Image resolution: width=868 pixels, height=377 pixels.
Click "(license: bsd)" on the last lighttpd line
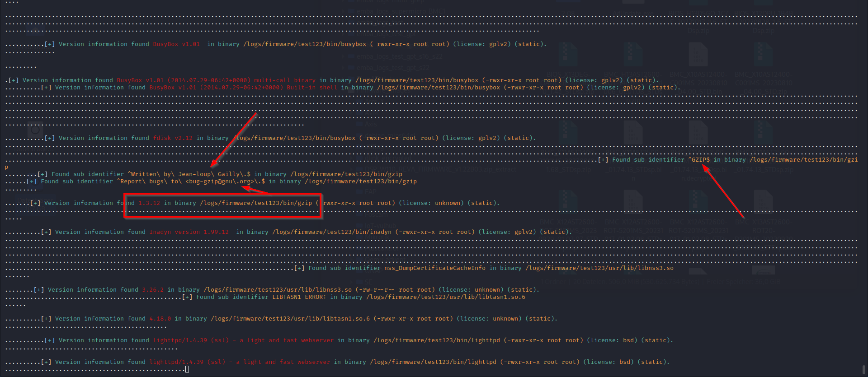click(609, 362)
